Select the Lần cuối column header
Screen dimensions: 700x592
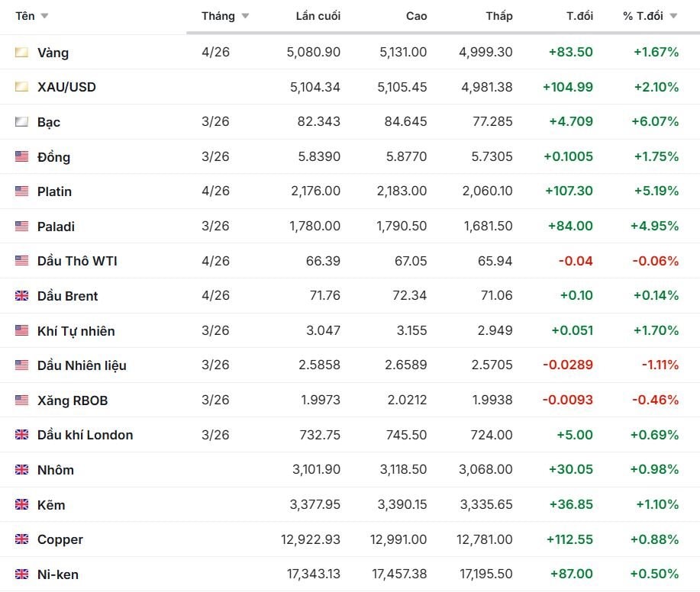pos(318,16)
